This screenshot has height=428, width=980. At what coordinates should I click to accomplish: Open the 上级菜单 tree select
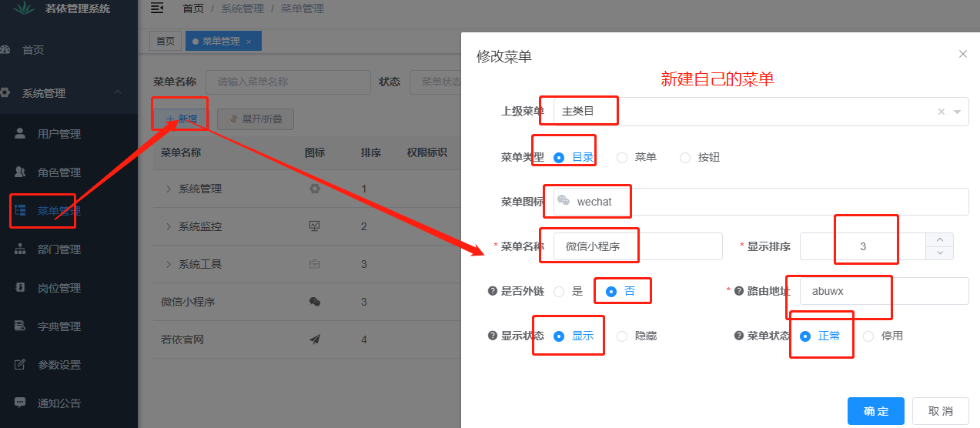tap(761, 112)
